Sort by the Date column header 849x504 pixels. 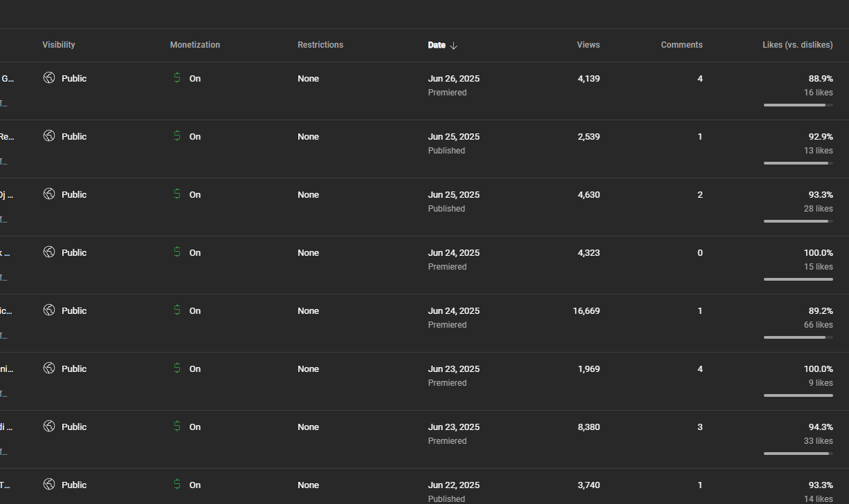pos(437,45)
